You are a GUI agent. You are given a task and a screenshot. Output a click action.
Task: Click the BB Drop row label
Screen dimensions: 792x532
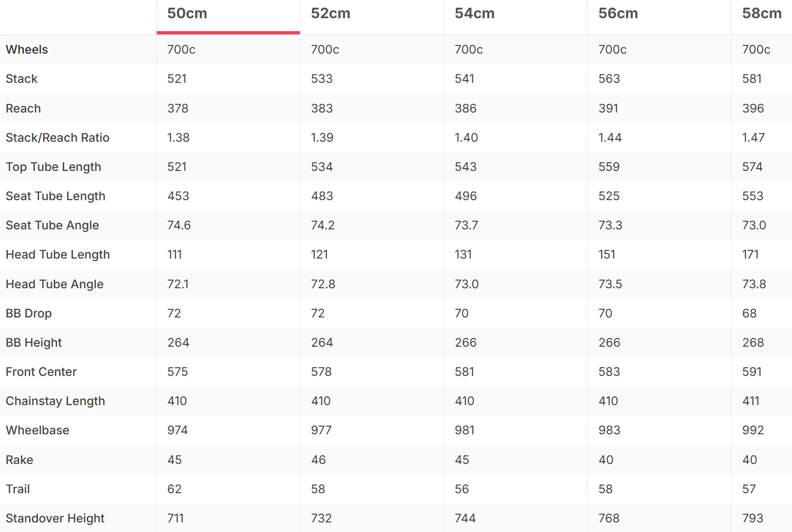tap(29, 314)
